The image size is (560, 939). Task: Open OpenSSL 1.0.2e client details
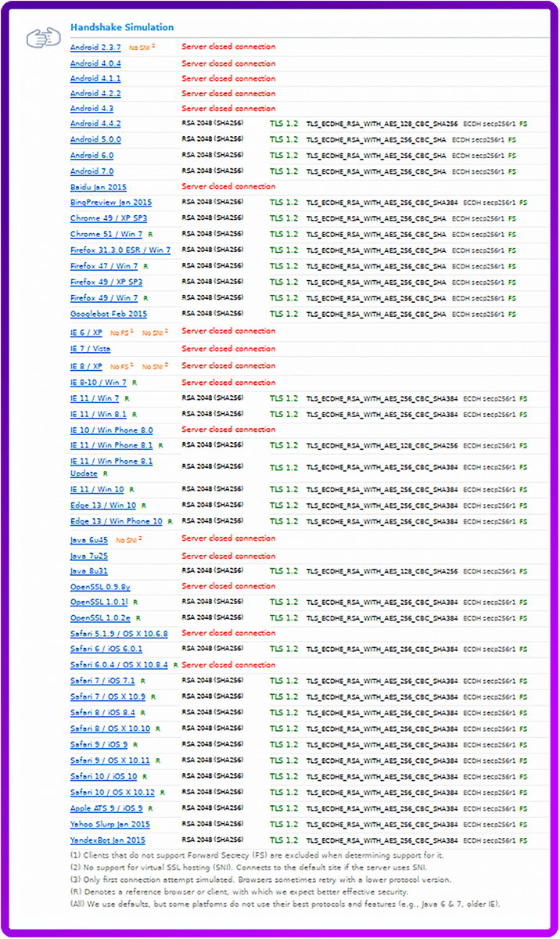99,618
